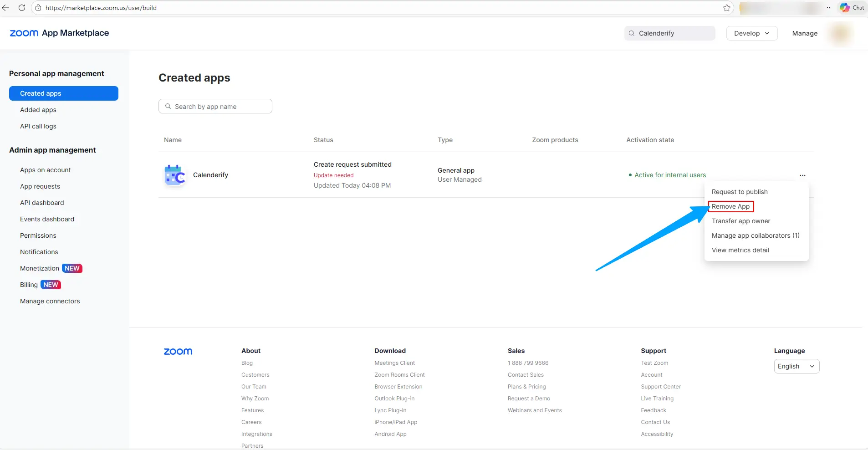Open the English language dropdown
868x450 pixels.
(796, 366)
